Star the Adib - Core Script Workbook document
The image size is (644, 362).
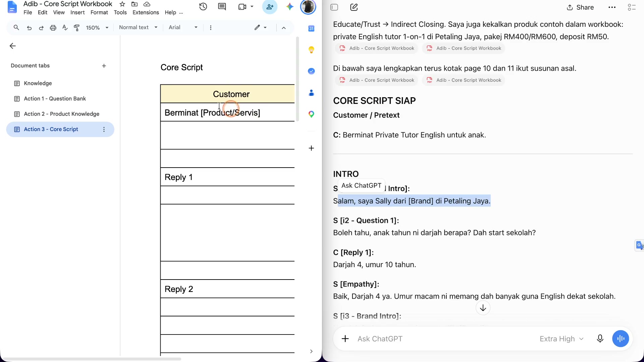(x=122, y=4)
